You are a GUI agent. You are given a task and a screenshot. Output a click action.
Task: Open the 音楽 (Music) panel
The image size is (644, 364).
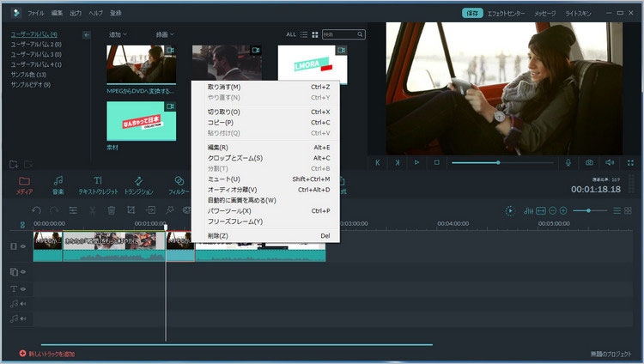point(58,185)
